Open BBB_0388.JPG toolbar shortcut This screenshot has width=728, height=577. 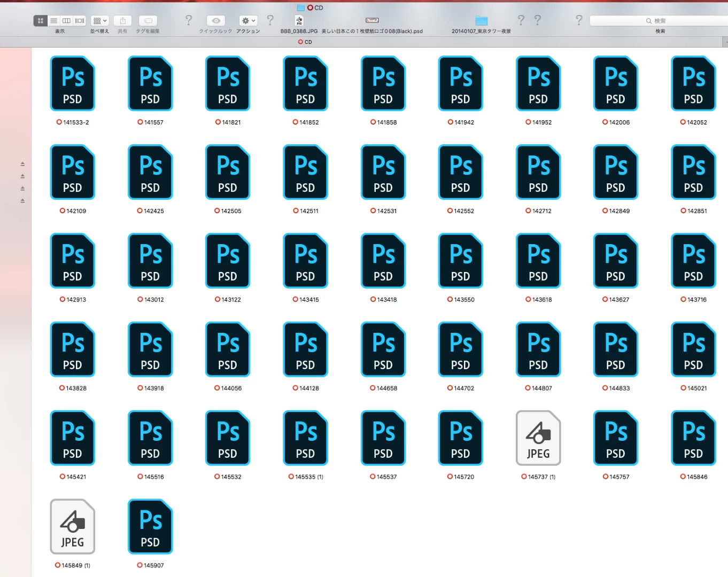pyautogui.click(x=299, y=21)
